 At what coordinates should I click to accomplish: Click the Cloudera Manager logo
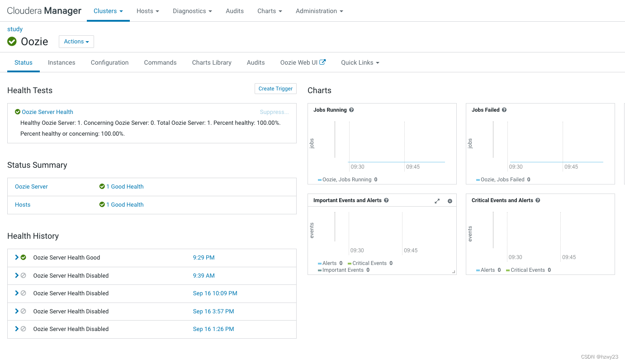point(44,11)
